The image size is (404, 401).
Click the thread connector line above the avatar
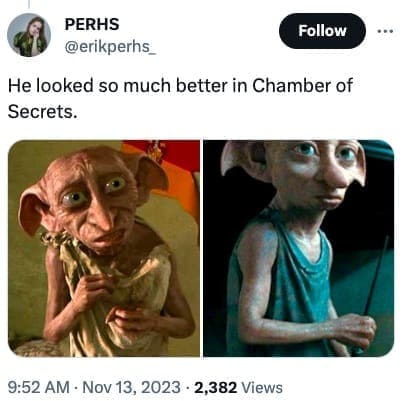[x=28, y=4]
